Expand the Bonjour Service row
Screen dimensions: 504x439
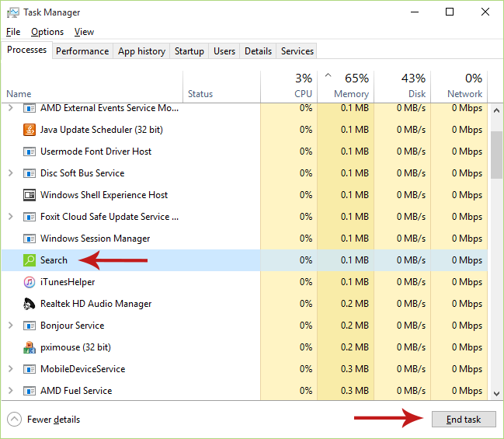[x=11, y=326]
